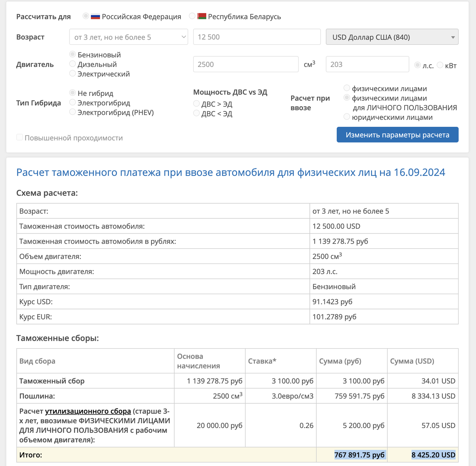The height and width of the screenshot is (466, 476).
Task: Select кВт as the power unit
Action: click(440, 65)
